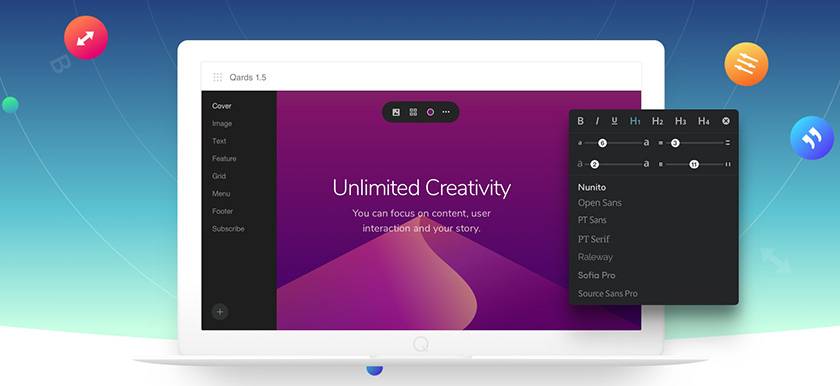Viewport: 840px width, 386px height.
Task: Set heading level H4
Action: tap(703, 122)
